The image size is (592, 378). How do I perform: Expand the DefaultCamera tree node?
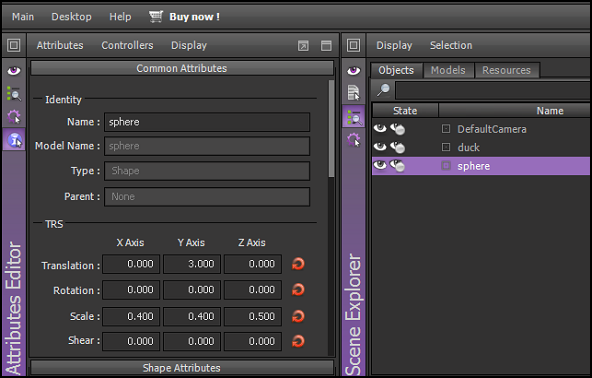(x=446, y=129)
